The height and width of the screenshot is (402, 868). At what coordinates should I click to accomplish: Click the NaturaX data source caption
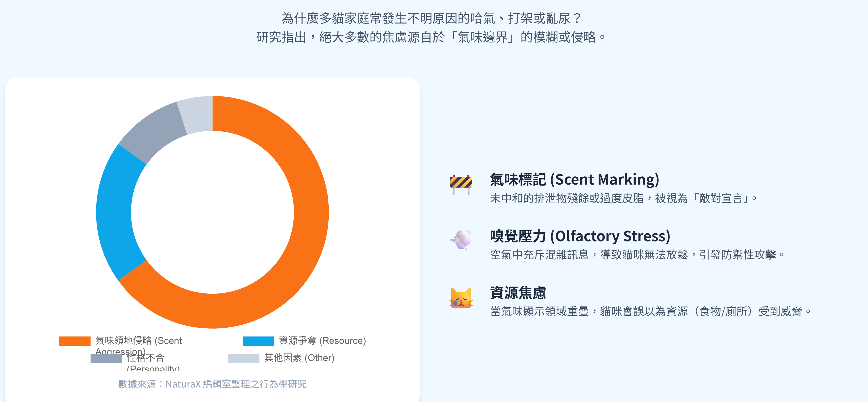click(x=212, y=384)
